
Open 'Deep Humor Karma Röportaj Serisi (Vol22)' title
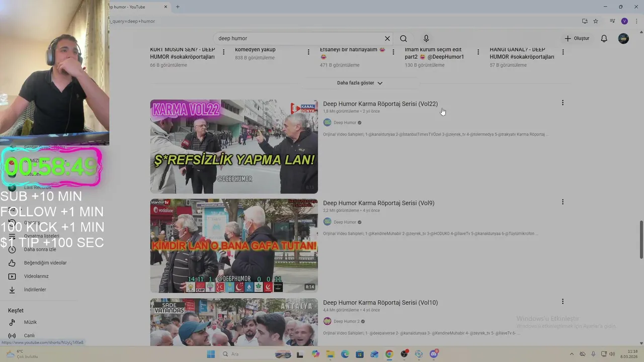(380, 104)
